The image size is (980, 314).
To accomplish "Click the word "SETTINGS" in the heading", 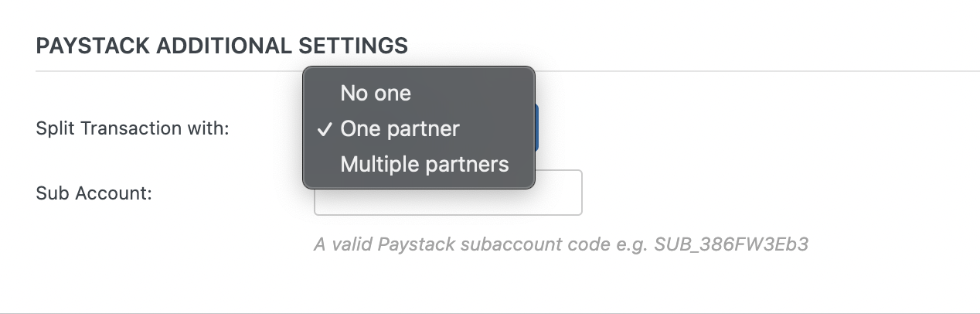I will 353,46.
